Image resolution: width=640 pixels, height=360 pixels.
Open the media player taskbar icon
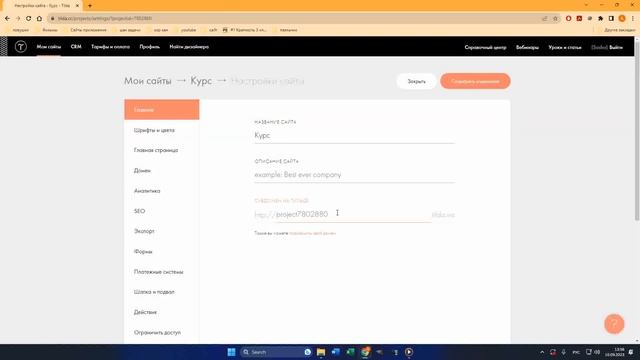(409, 352)
